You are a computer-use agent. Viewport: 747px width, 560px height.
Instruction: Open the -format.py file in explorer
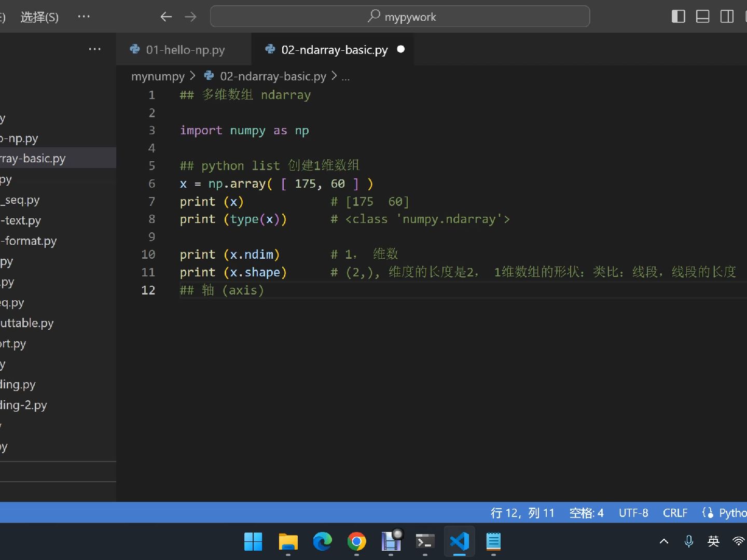(x=58, y=241)
